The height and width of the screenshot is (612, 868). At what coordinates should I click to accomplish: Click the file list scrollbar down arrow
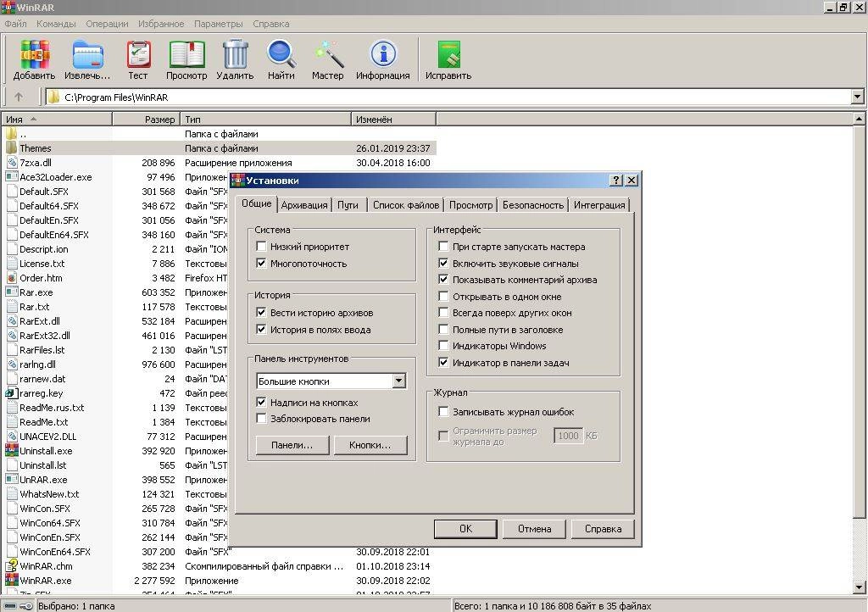859,587
